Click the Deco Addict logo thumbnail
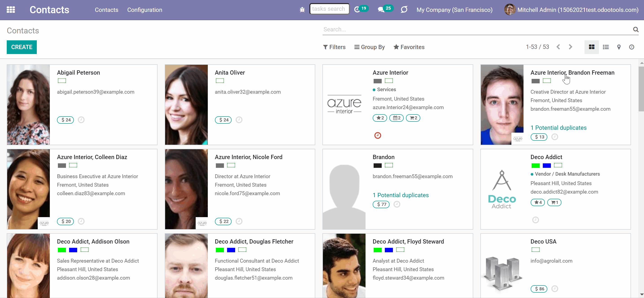Screen dimensions: 644x298 502,189
